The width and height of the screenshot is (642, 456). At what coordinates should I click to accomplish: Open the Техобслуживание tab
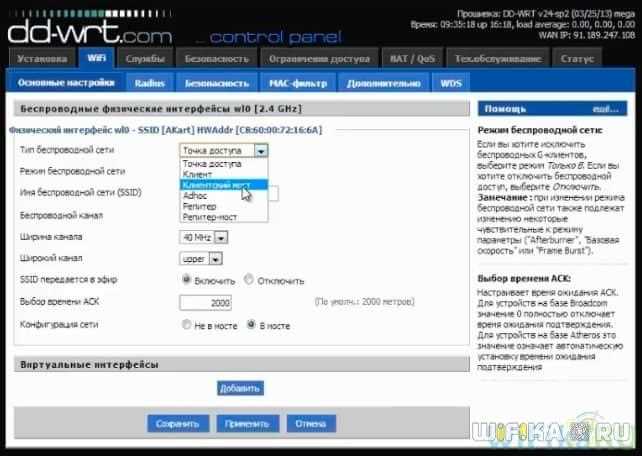click(x=498, y=59)
